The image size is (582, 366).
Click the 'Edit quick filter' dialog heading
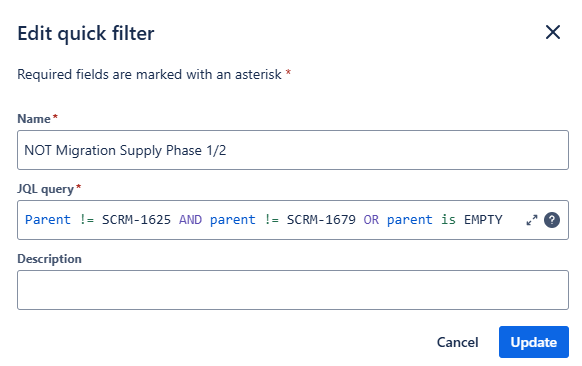click(x=86, y=33)
